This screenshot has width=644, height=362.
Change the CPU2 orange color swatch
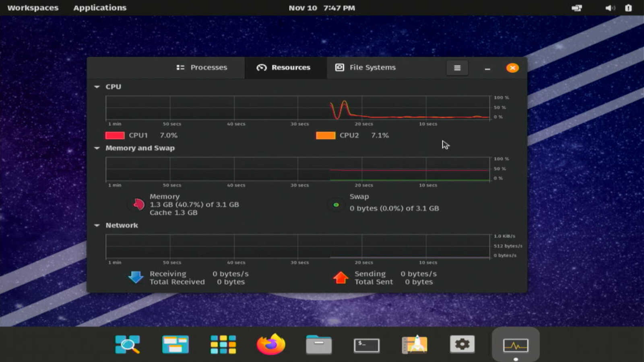click(326, 136)
